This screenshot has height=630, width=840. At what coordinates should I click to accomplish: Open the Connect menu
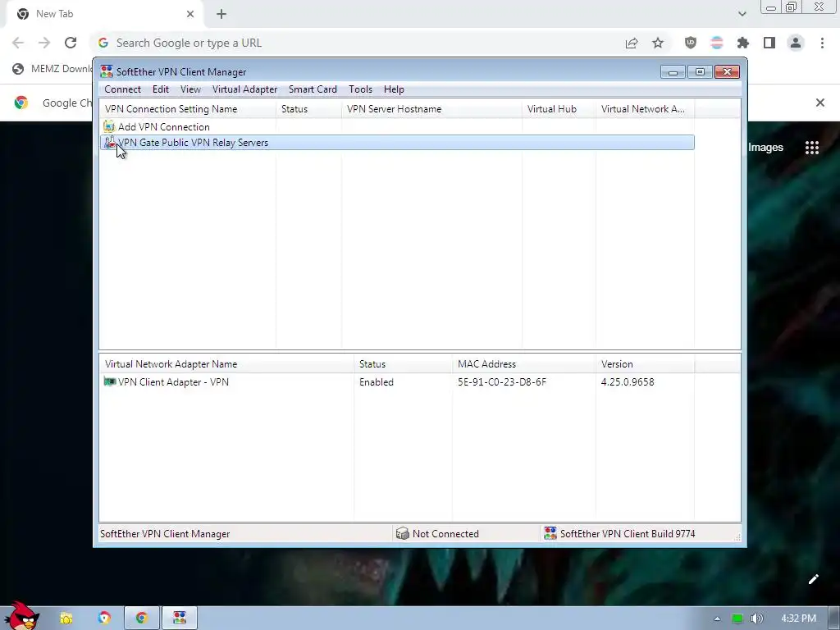coord(122,89)
